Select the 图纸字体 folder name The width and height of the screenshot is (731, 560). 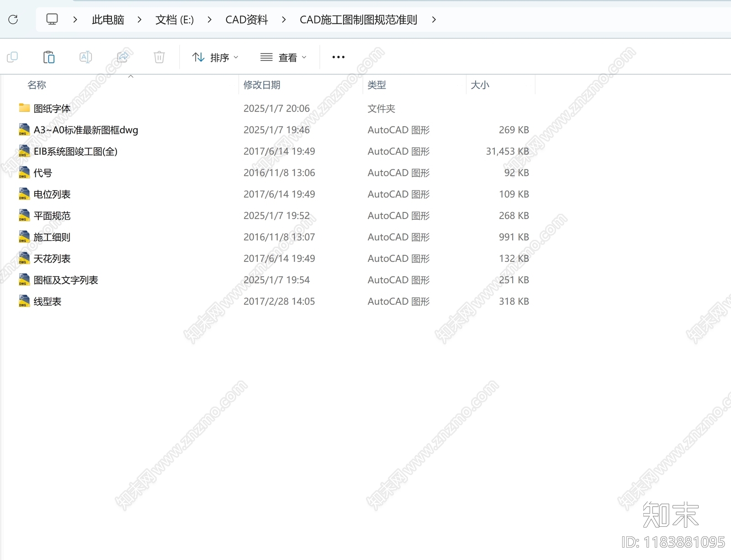[52, 109]
